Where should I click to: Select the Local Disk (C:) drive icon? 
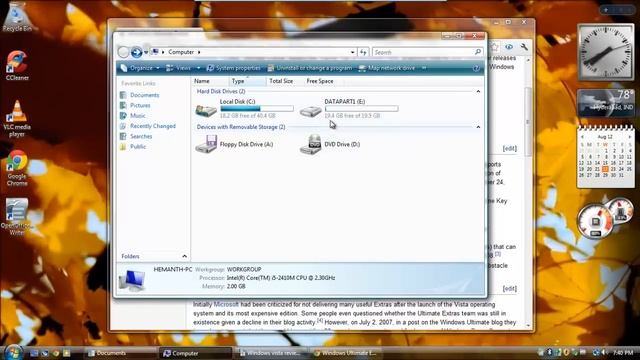206,109
